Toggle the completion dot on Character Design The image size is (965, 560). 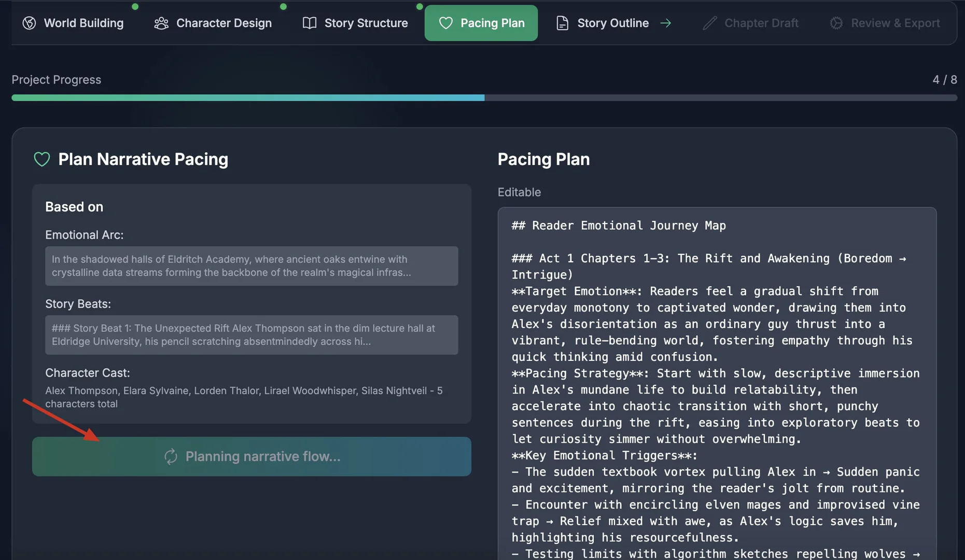coord(283,7)
